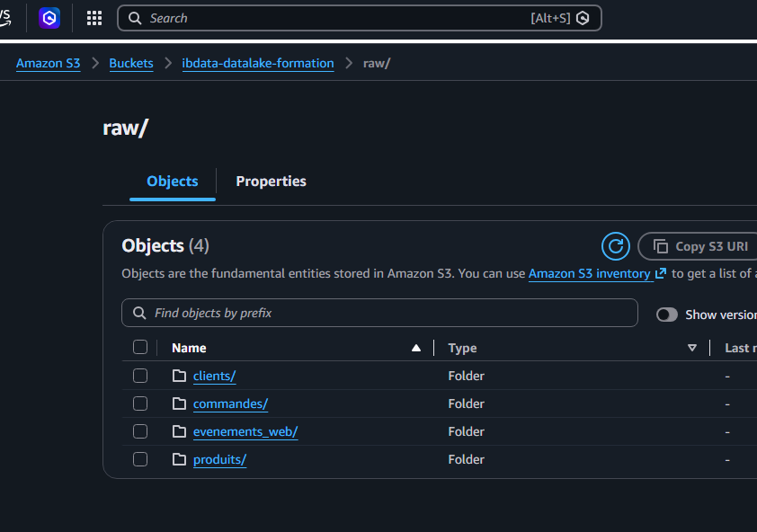757x532 pixels.
Task: Click the raw/ page heading
Action: (x=126, y=129)
